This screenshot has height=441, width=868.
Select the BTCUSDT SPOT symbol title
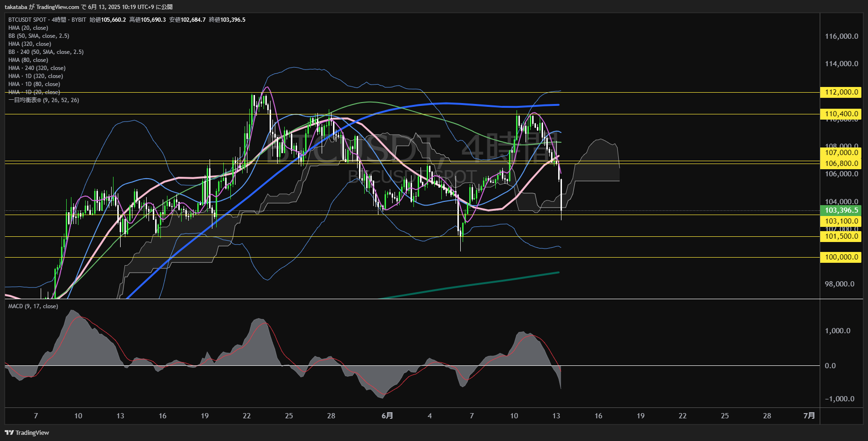coord(27,20)
